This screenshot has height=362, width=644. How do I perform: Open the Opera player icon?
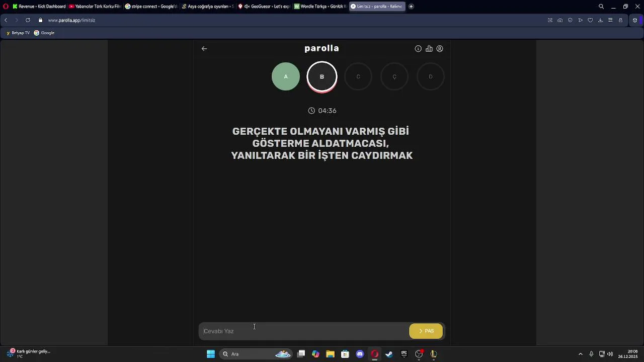(580, 20)
